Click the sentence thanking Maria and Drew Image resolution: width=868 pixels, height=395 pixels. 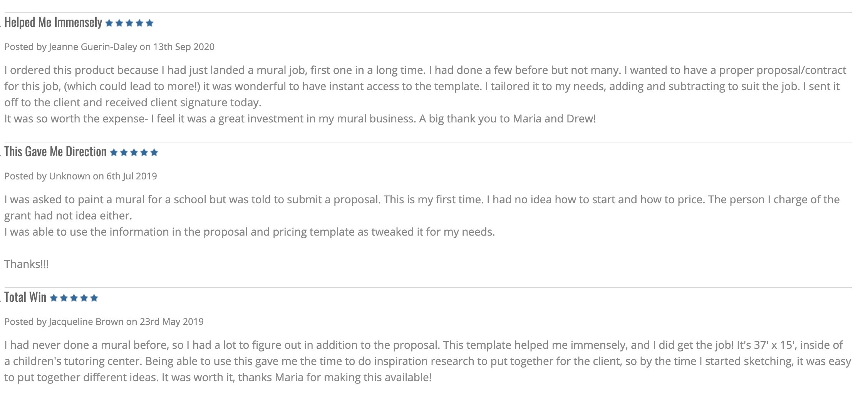click(x=507, y=119)
